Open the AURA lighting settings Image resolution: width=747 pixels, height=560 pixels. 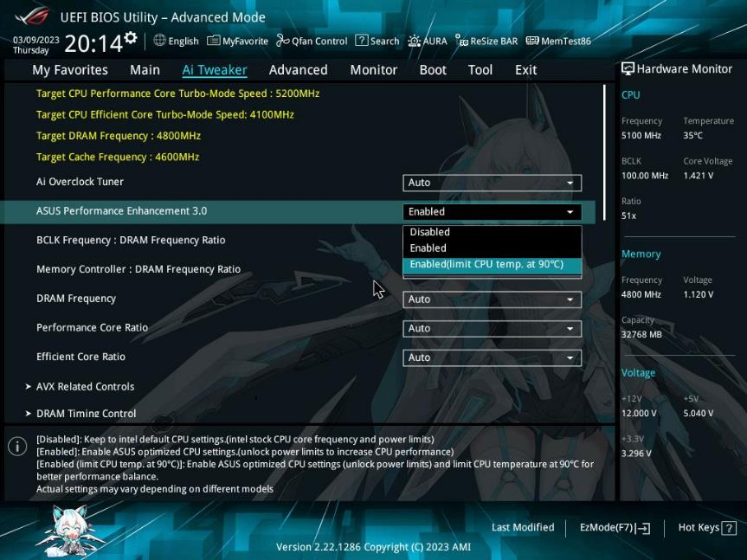pyautogui.click(x=425, y=40)
